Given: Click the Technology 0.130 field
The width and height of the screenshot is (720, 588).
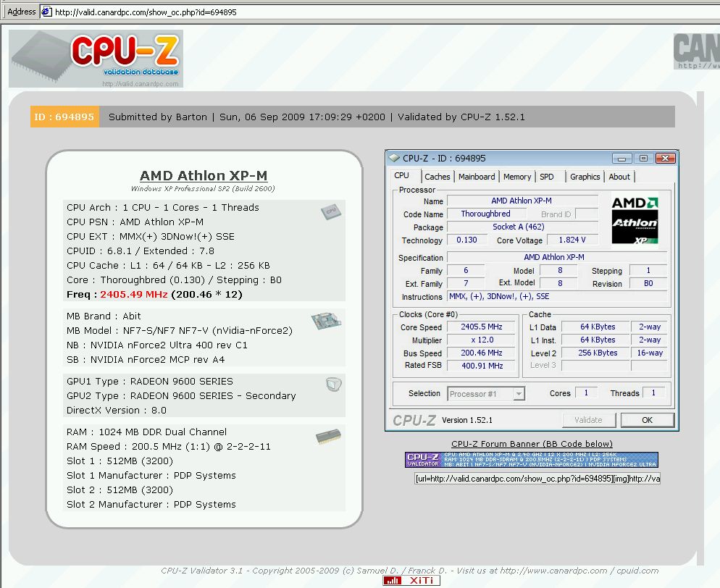Looking at the screenshot, I should pos(466,240).
